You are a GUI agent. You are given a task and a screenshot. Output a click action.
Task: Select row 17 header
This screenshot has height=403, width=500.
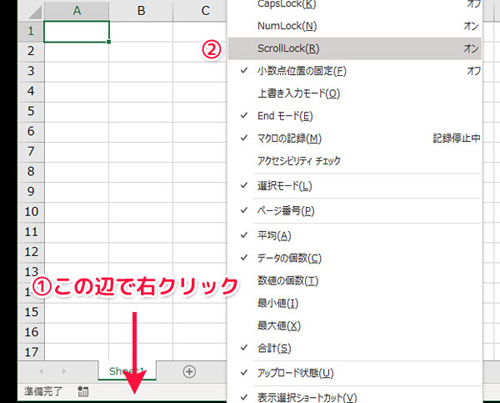tap(31, 352)
